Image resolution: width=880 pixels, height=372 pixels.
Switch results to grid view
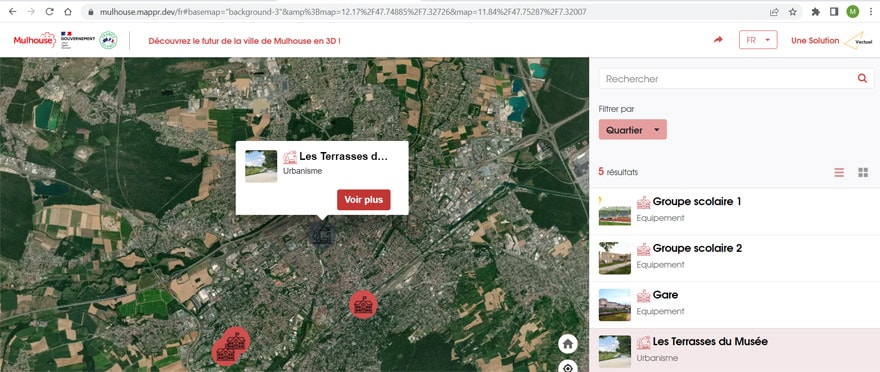point(863,172)
